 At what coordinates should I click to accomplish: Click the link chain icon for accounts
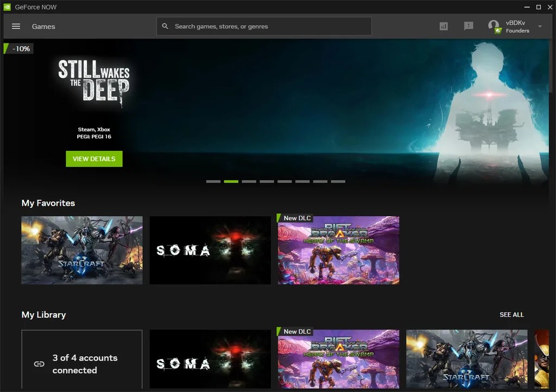pyautogui.click(x=39, y=364)
